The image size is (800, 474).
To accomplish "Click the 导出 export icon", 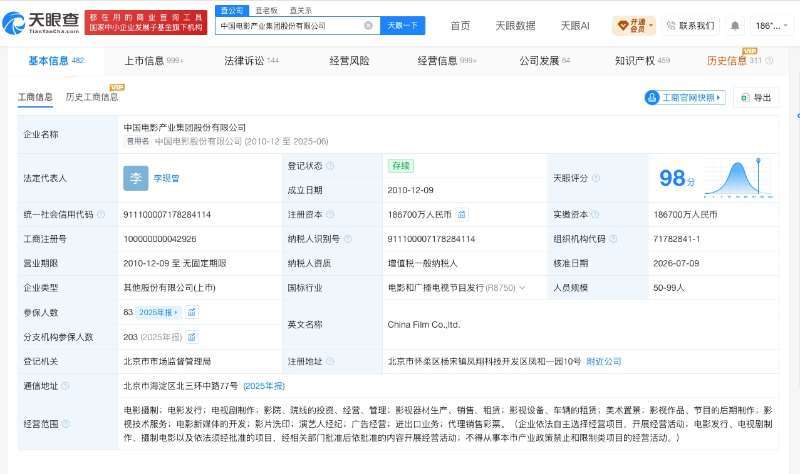I will 745,97.
